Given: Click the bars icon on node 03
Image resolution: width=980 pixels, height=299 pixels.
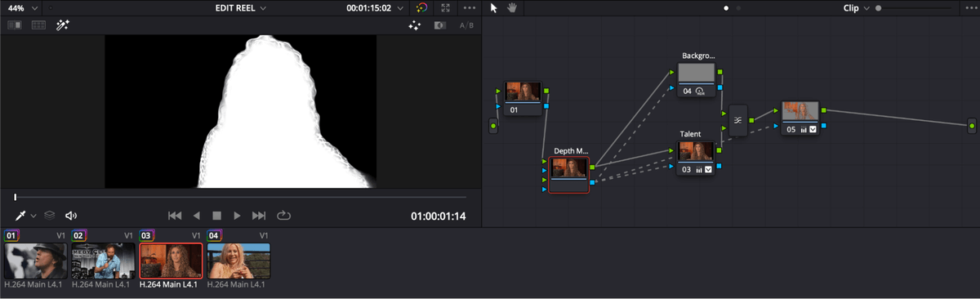Looking at the screenshot, I should click(699, 170).
